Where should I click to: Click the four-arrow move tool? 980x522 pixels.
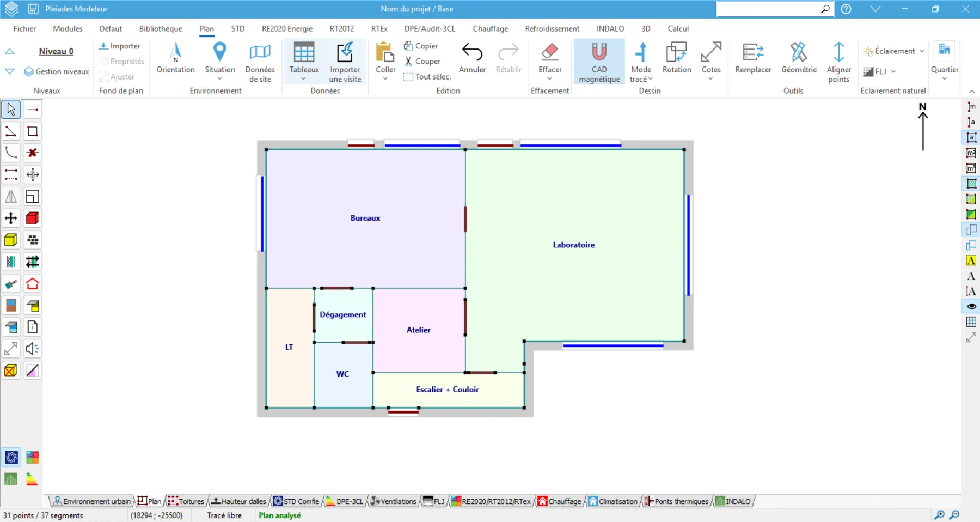[11, 218]
